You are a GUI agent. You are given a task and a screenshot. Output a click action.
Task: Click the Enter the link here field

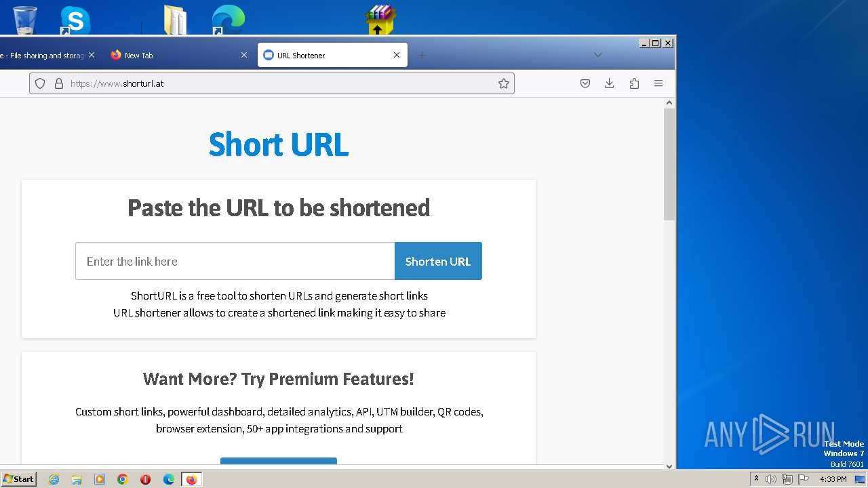(x=235, y=261)
